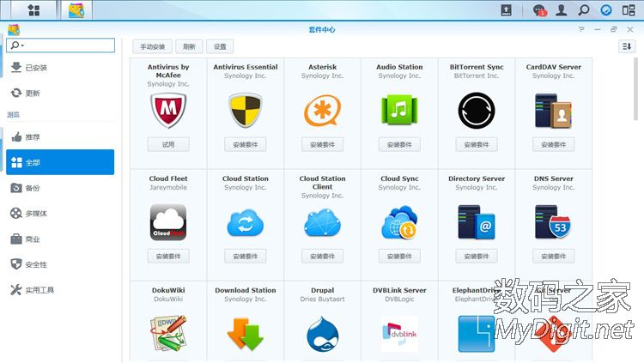Viewport: 644px width, 363px height.
Task: Open the upload queue icon in top bar
Action: pyautogui.click(x=506, y=9)
